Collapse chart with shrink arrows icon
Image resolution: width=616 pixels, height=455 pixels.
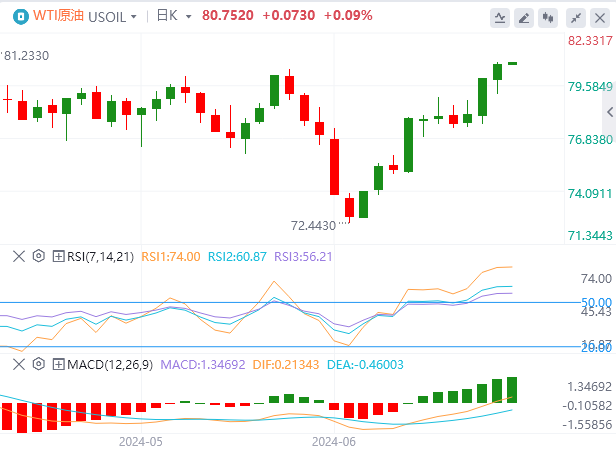pos(576,18)
